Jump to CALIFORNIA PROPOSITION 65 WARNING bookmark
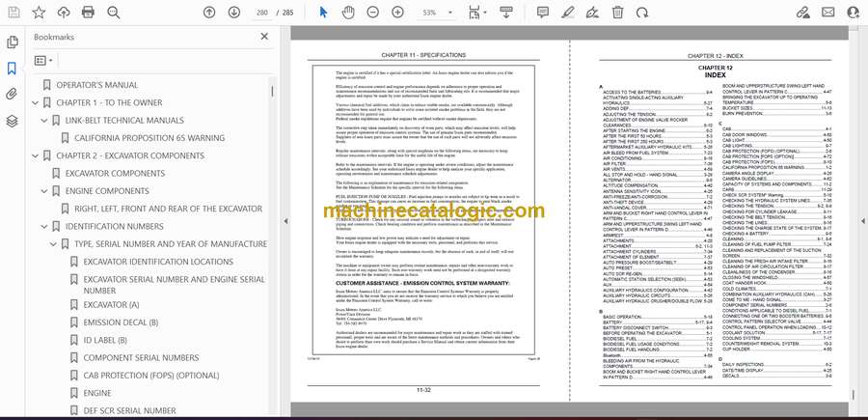Viewport: 868px width, 420px height. (149, 138)
